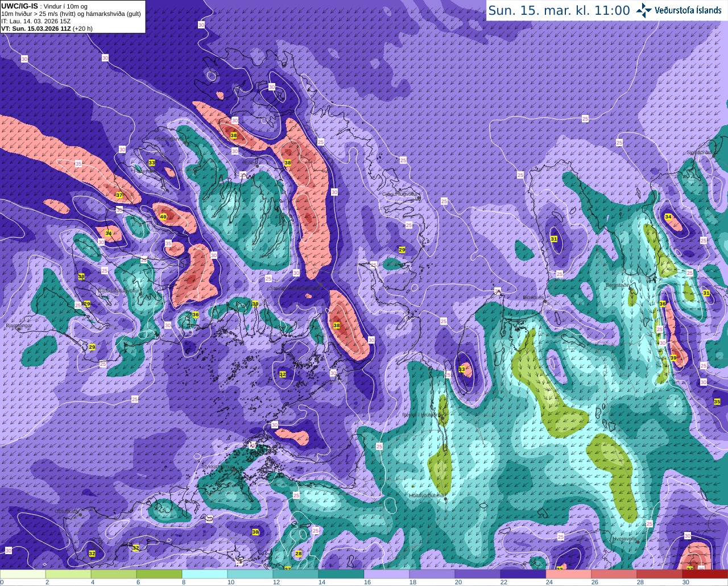Pick the medium purple 18–20 legend swatch
Image resolution: width=728 pixels, height=586 pixels.
click(x=432, y=574)
